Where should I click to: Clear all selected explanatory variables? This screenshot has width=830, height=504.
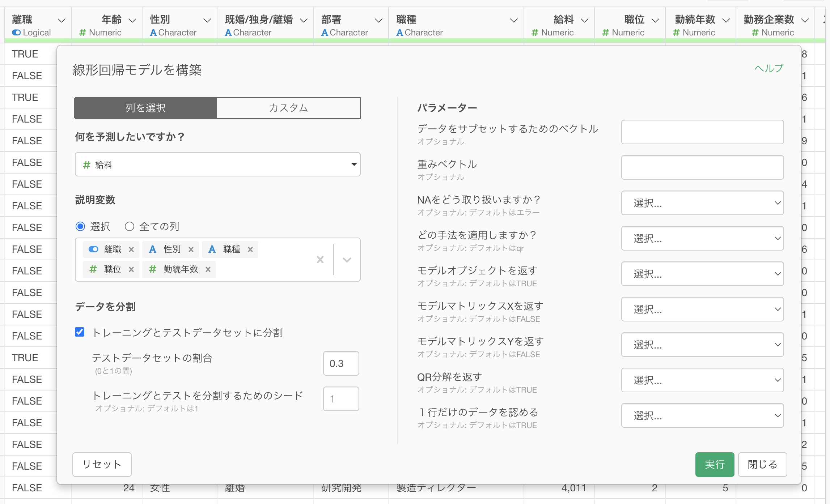[320, 260]
